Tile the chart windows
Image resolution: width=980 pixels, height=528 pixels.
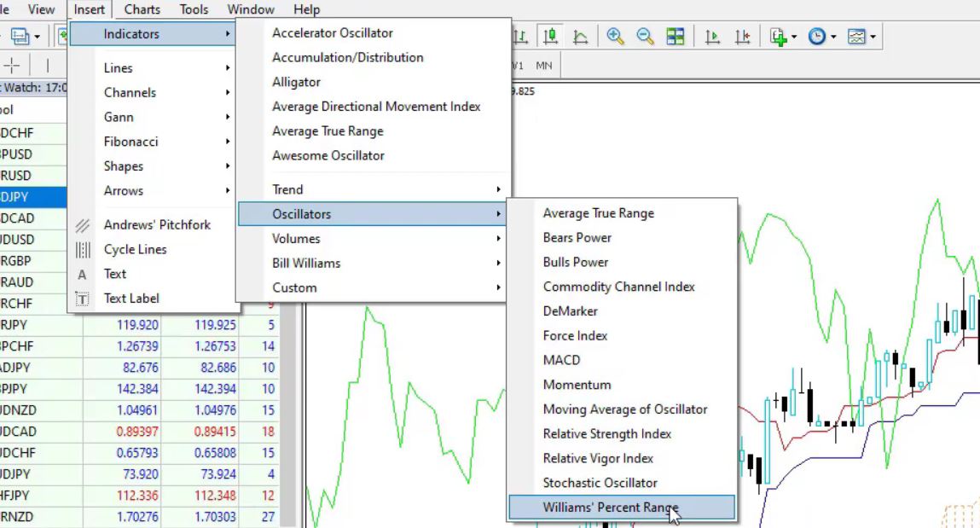click(674, 36)
